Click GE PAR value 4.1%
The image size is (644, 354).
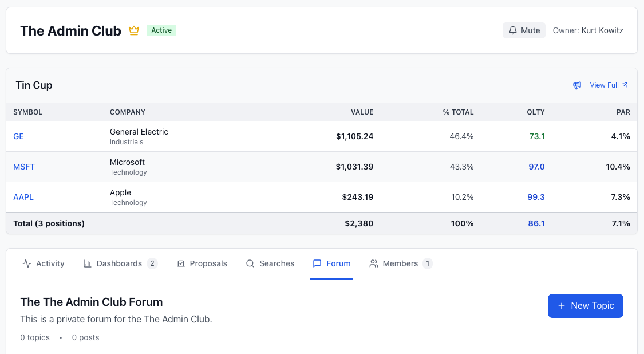point(621,136)
